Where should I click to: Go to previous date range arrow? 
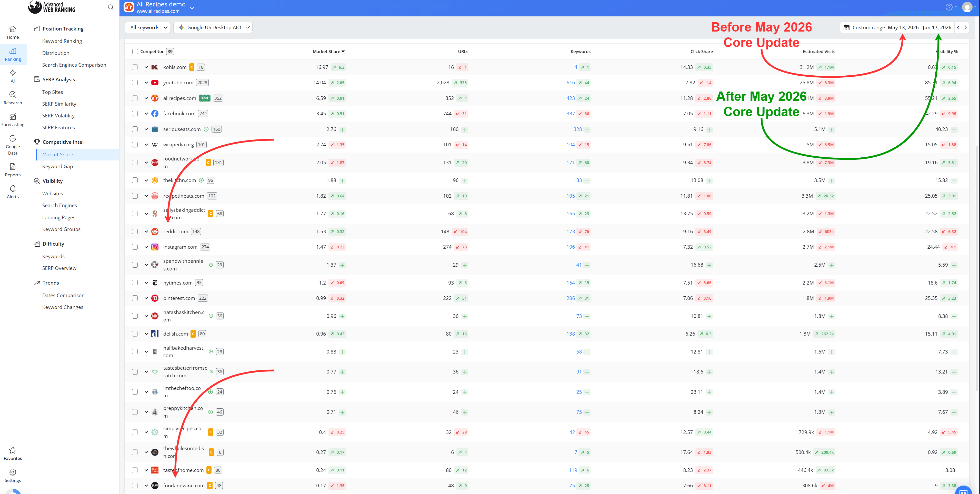point(958,27)
